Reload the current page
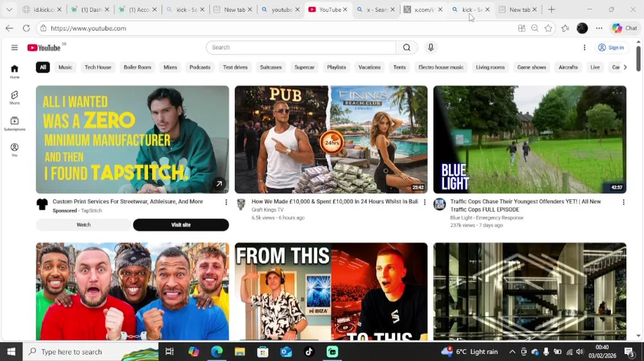Screen dimensions: 644x361 pos(26,29)
